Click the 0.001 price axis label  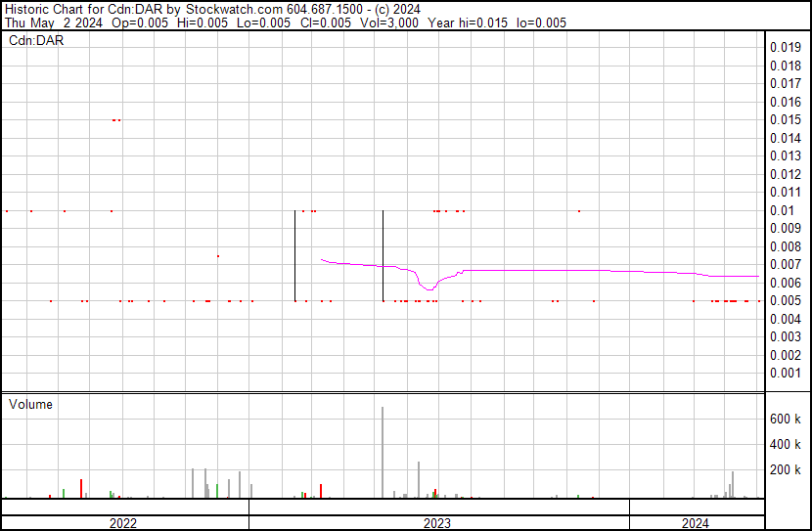[785, 374]
